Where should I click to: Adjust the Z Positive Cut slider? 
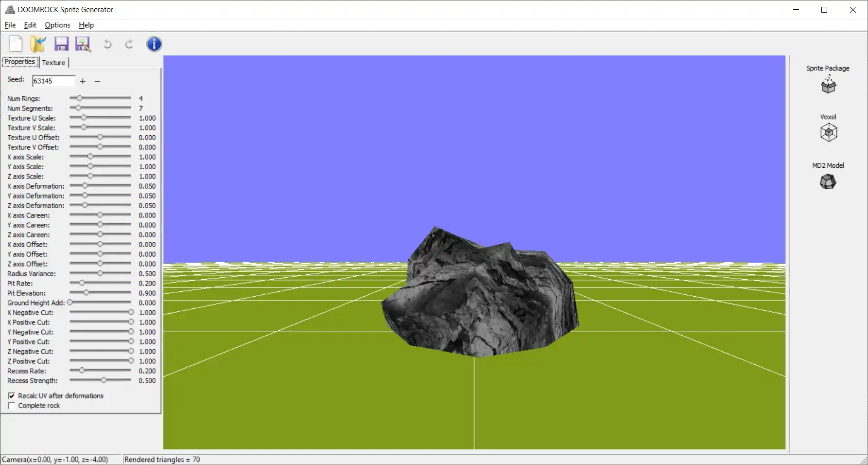(100, 361)
